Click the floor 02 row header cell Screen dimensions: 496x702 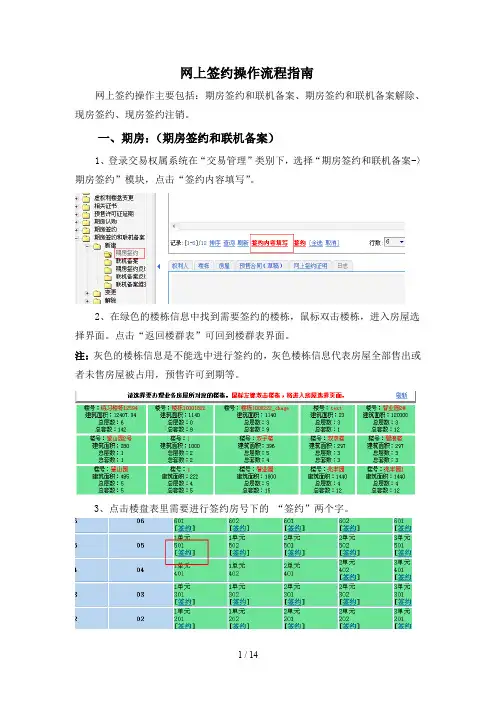tap(141, 618)
